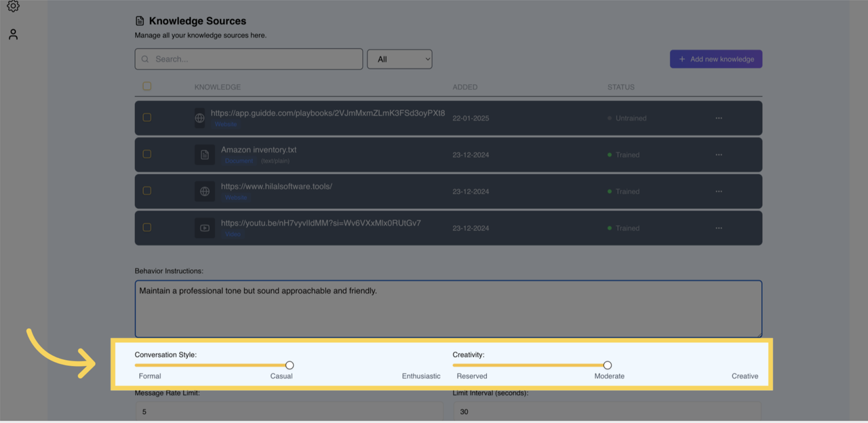Screen dimensions: 868x423
Task: Click the Creativity slider handle
Action: (608, 365)
